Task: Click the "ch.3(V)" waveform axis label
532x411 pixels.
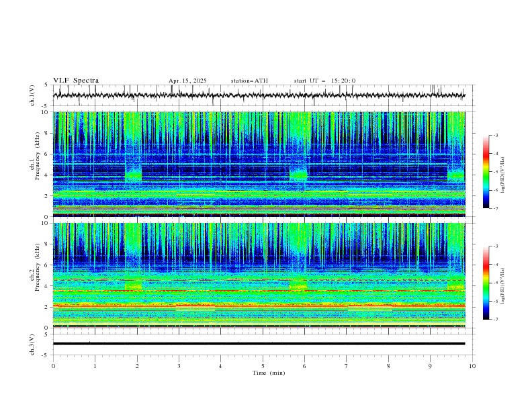Action: (x=32, y=345)
